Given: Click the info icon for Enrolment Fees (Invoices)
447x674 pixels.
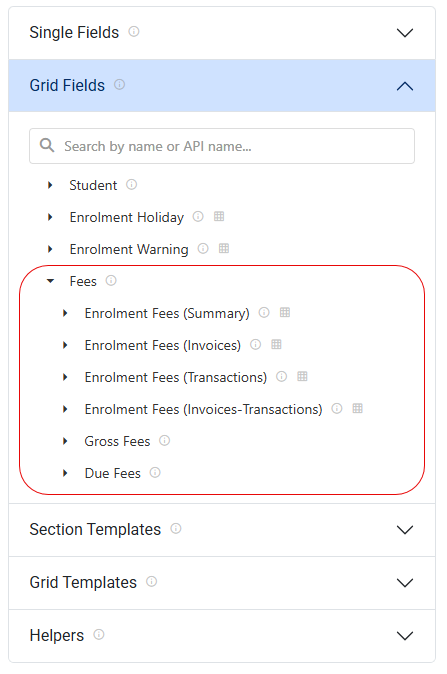Looking at the screenshot, I should point(256,344).
